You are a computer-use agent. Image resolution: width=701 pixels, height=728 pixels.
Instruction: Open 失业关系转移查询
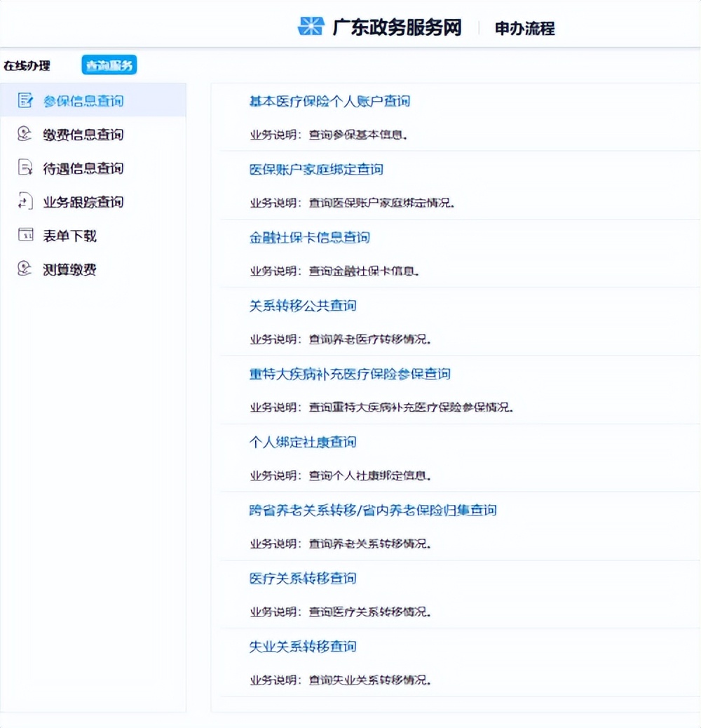click(x=303, y=646)
